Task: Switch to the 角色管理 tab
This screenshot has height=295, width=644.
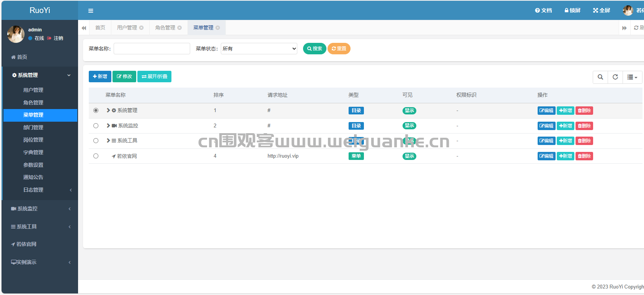Action: (x=165, y=28)
